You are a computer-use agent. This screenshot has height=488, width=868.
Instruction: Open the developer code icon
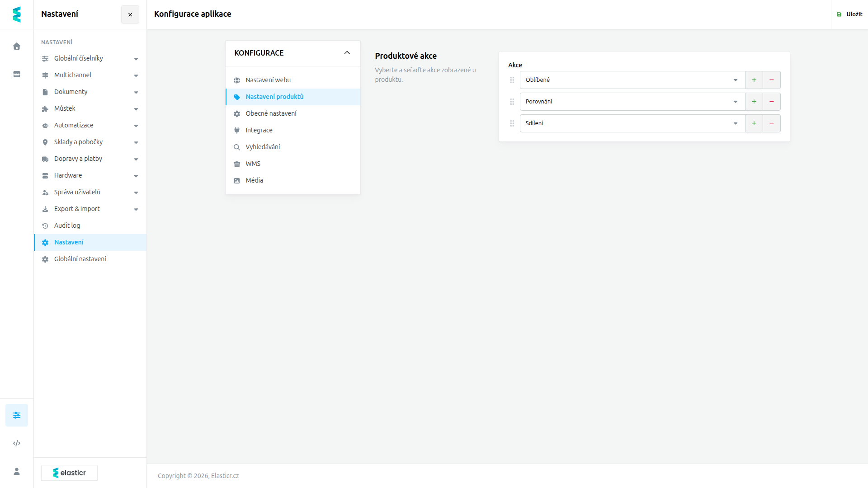point(17,443)
